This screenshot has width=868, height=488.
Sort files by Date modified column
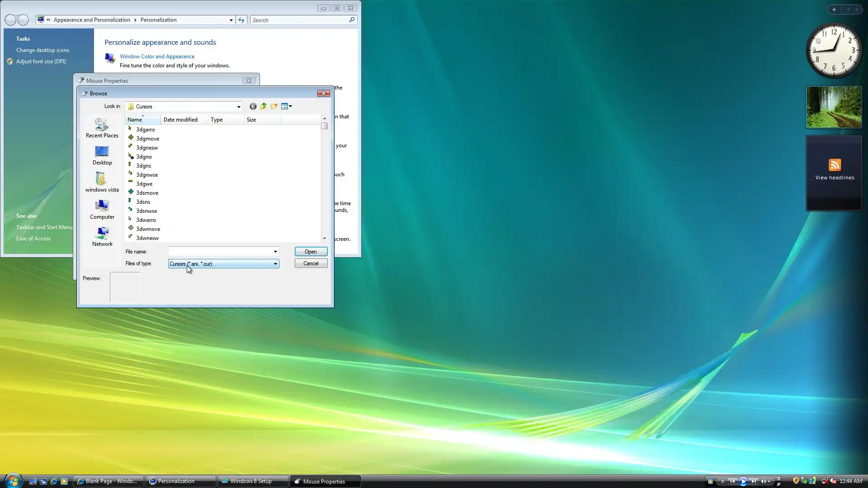coord(180,120)
